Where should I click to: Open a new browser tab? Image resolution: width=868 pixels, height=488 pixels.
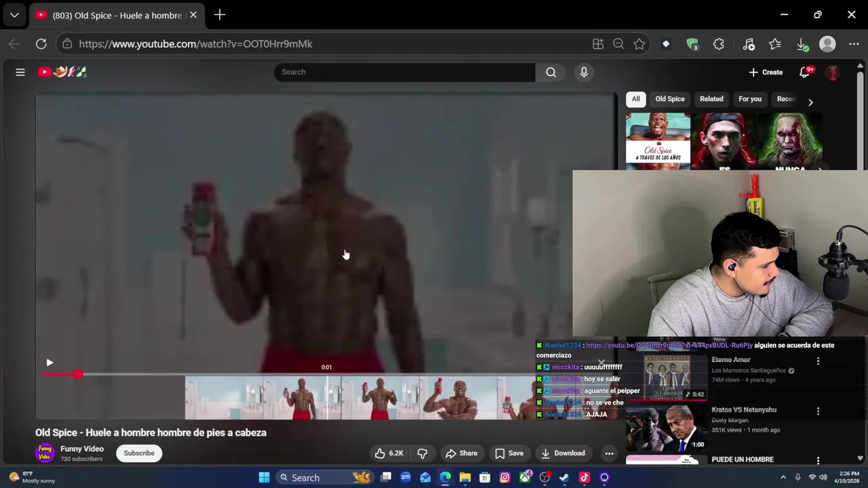point(220,15)
